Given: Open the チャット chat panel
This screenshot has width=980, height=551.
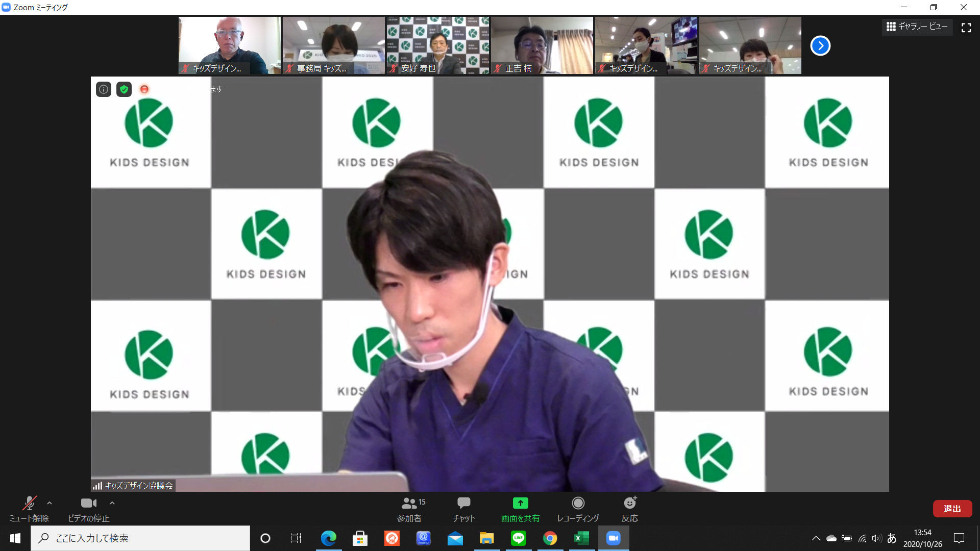Looking at the screenshot, I should click(464, 509).
